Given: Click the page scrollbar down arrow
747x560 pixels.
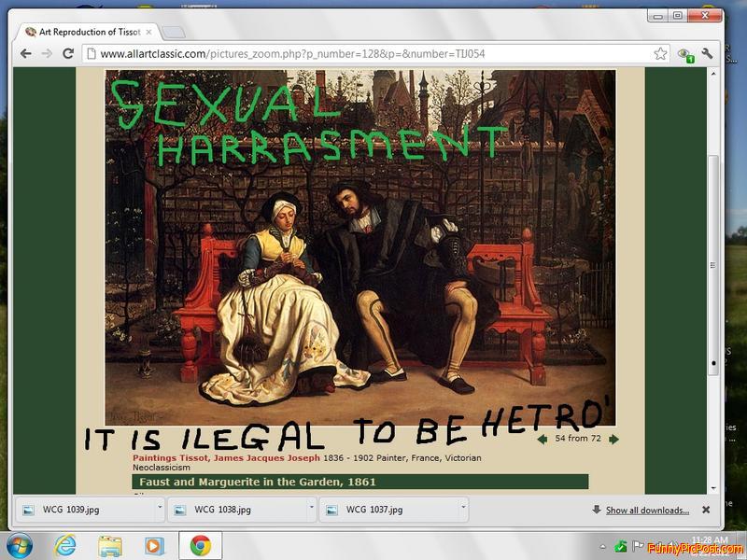Looking at the screenshot, I should click(713, 488).
